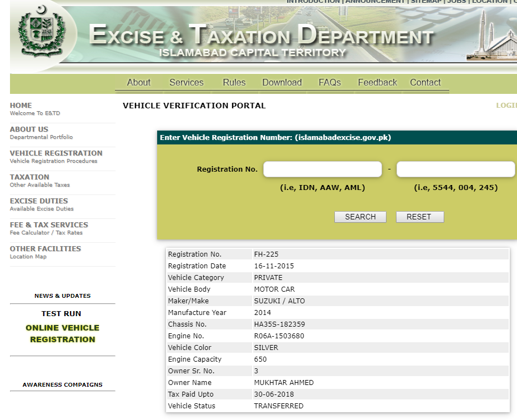The image size is (517, 420).
Task: Go to HOME in sidebar
Action: pyautogui.click(x=21, y=106)
